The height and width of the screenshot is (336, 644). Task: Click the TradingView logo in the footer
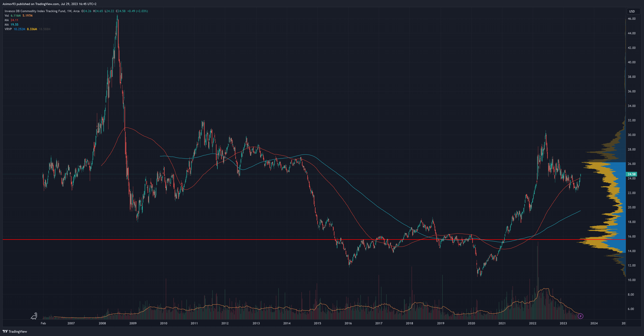[15, 331]
